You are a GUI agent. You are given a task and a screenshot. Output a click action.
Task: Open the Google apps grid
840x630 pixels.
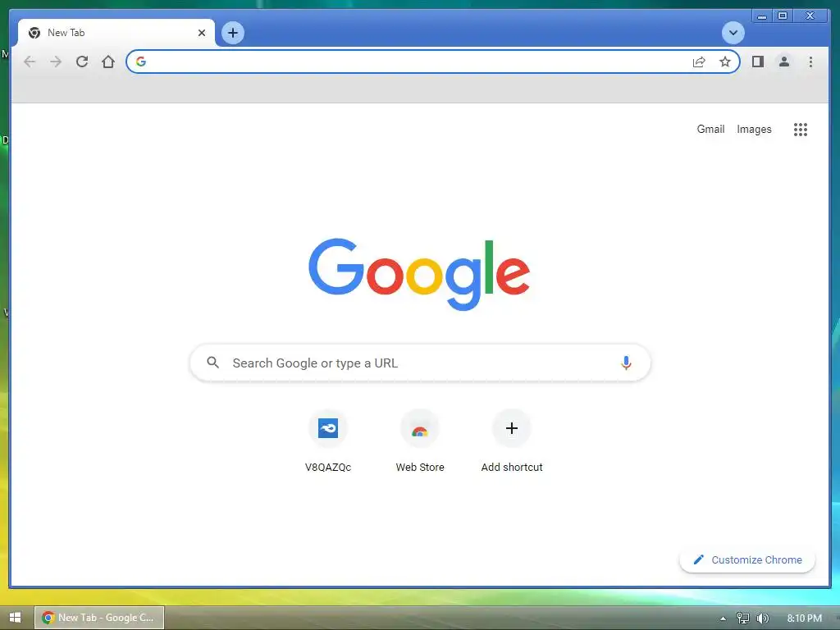point(801,129)
